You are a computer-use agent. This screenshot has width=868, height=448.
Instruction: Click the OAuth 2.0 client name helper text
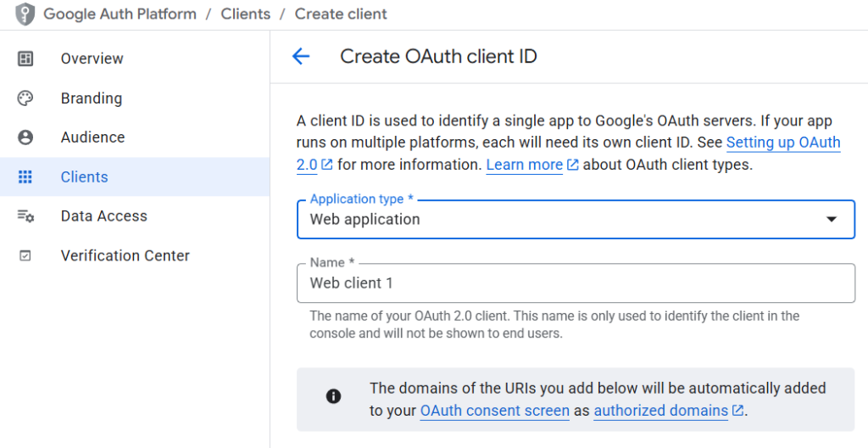click(554, 324)
